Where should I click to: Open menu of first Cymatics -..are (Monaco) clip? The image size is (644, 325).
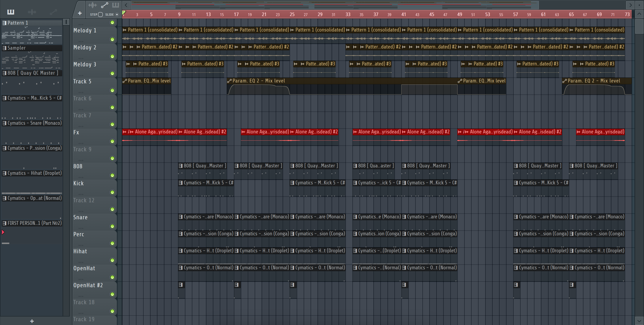tap(180, 217)
